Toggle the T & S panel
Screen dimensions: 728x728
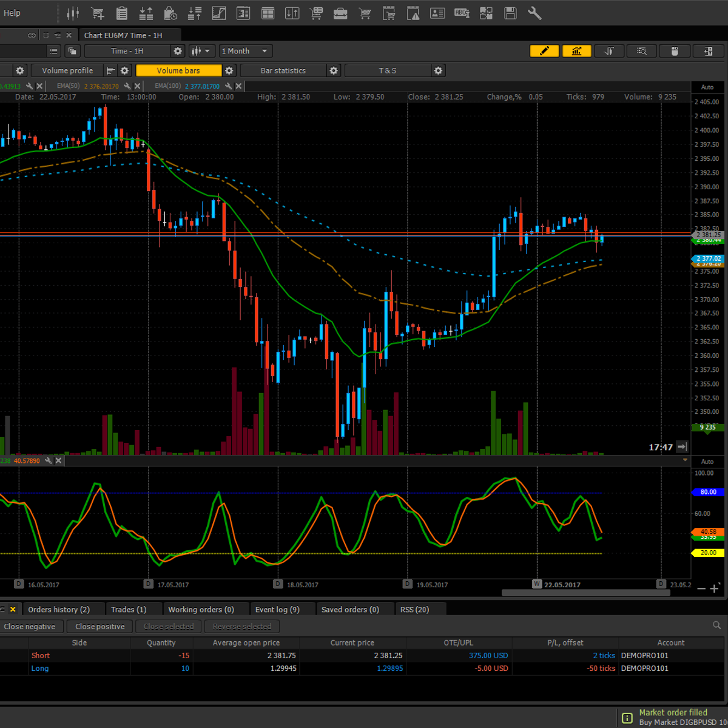click(x=388, y=71)
